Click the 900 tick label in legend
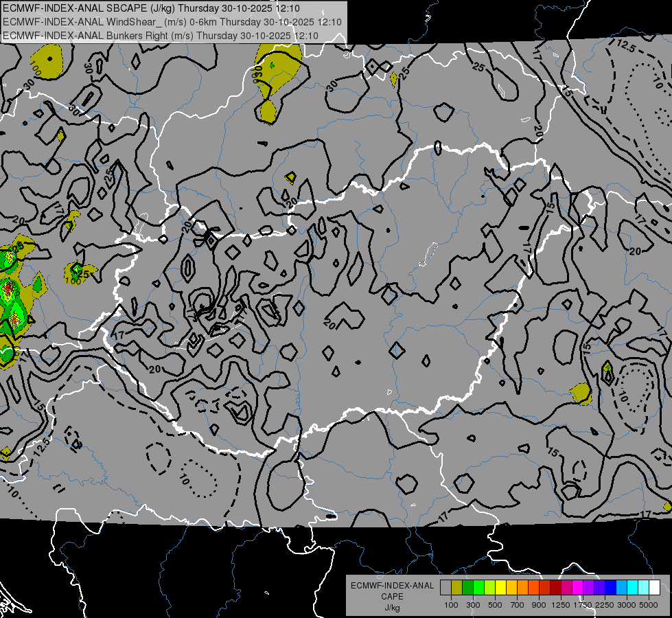 pyautogui.click(x=539, y=605)
